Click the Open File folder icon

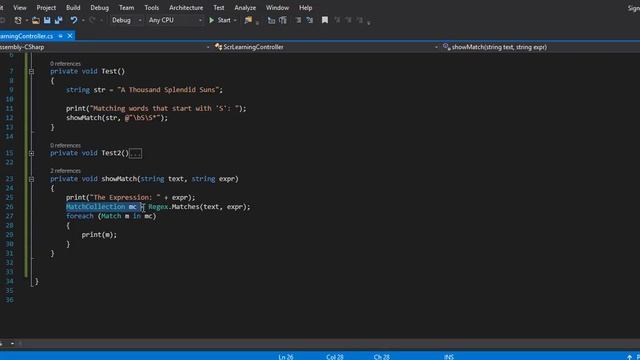(x=36, y=20)
